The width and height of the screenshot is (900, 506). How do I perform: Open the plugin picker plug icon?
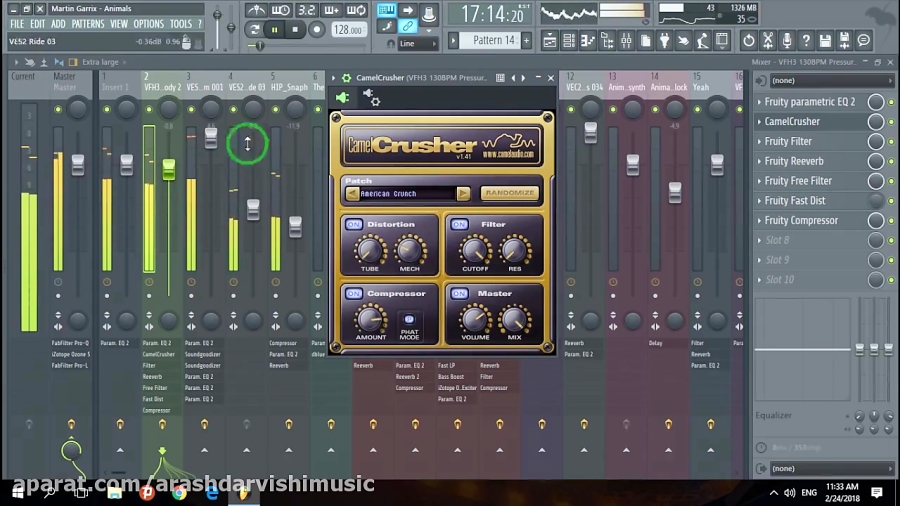(x=664, y=41)
